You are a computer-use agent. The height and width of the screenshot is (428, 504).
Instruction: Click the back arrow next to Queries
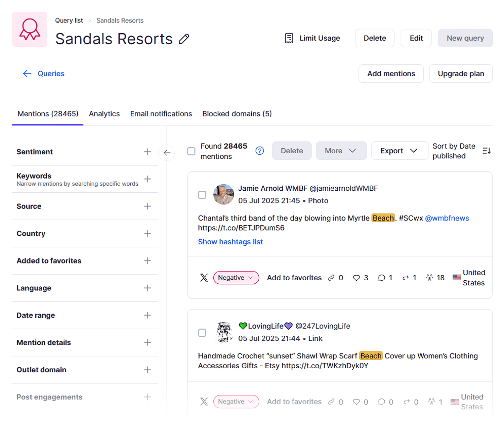coord(27,74)
